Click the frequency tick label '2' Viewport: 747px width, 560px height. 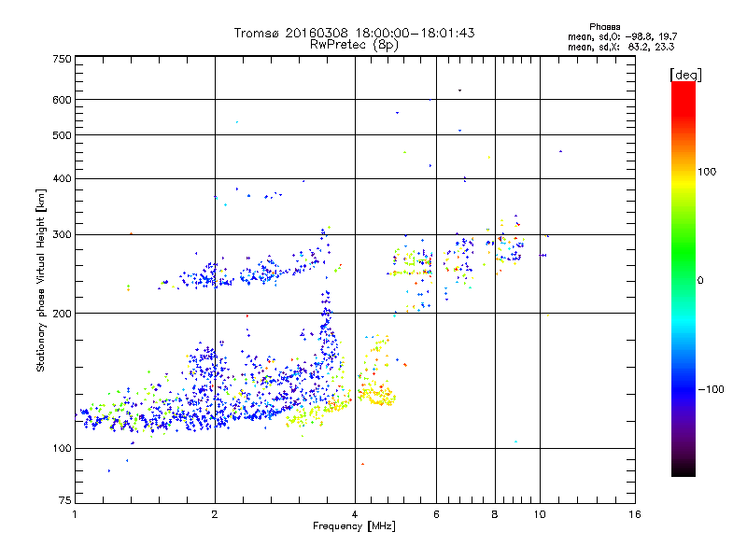pyautogui.click(x=215, y=514)
